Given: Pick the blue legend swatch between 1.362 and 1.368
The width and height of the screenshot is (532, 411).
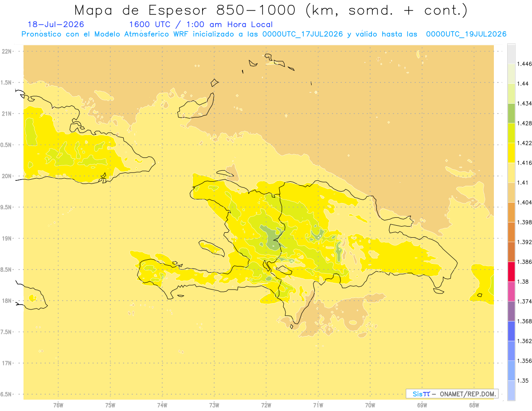Looking at the screenshot, I should [x=511, y=331].
